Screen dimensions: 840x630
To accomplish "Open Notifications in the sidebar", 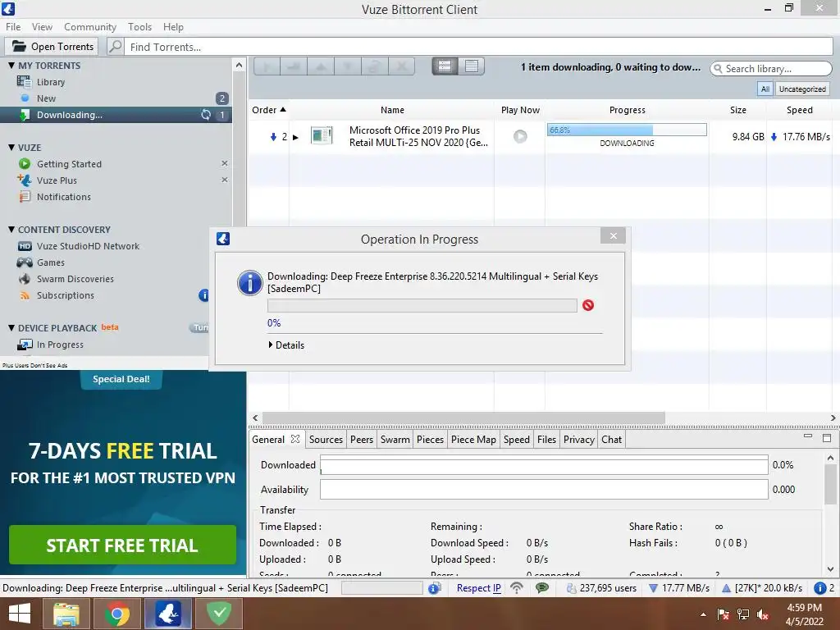I will (64, 197).
